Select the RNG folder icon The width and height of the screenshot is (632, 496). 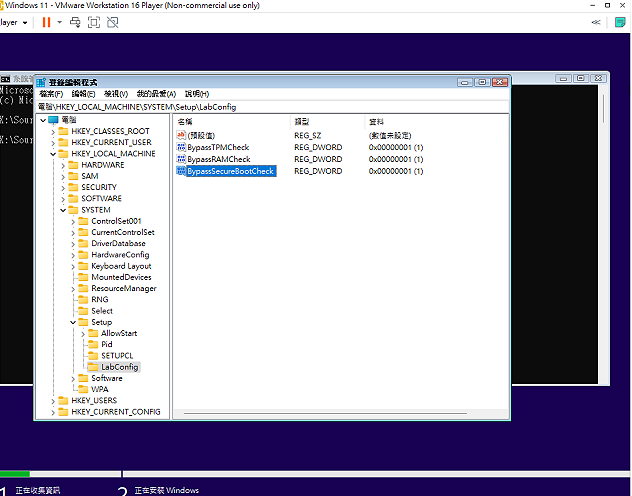pyautogui.click(x=83, y=300)
